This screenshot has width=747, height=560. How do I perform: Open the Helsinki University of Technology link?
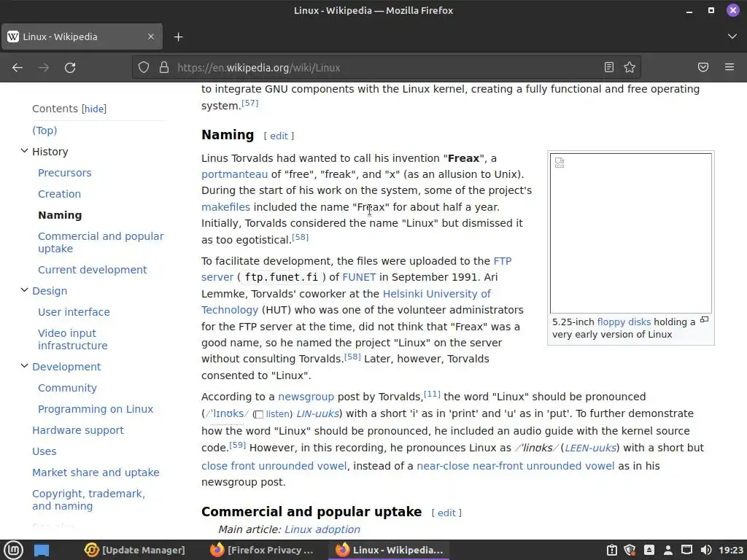tap(437, 294)
